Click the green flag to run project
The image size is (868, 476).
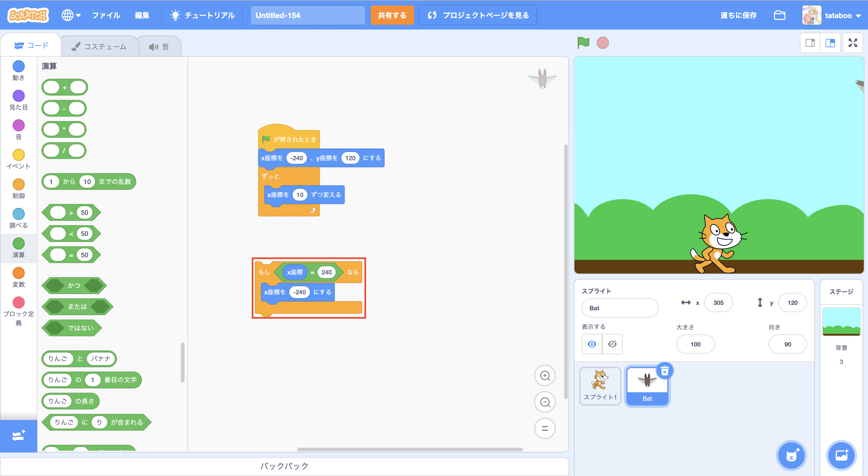pos(583,43)
